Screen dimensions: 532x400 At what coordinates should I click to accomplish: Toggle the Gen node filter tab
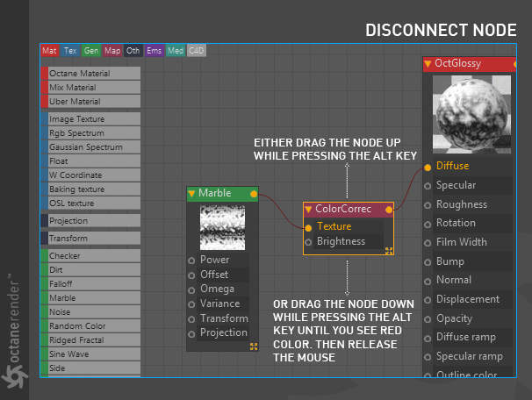point(91,51)
